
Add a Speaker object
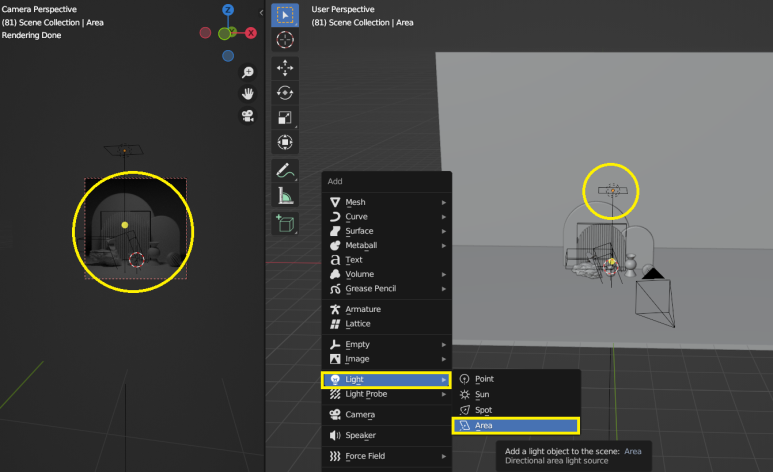click(387, 435)
